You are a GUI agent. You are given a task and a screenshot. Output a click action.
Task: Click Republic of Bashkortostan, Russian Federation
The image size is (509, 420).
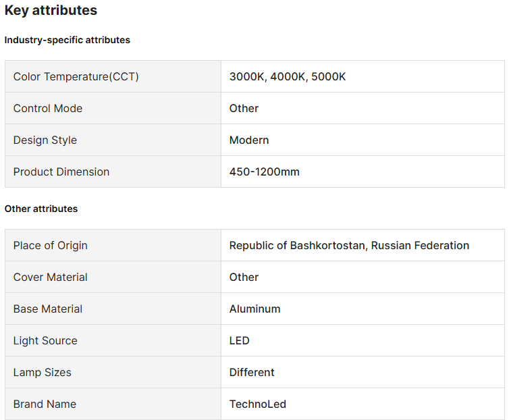[x=349, y=245]
